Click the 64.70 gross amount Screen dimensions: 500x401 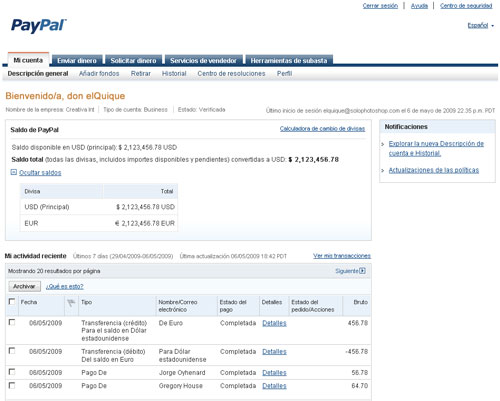click(x=360, y=386)
